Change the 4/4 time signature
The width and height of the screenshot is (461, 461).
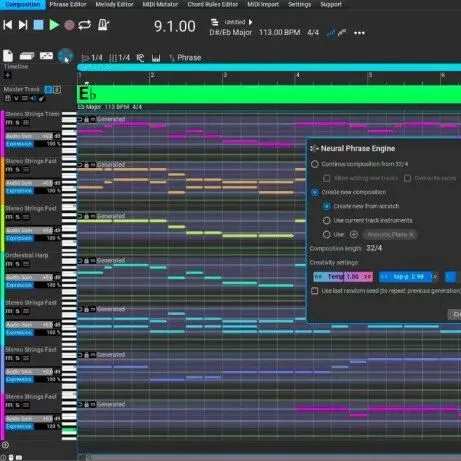click(x=313, y=33)
